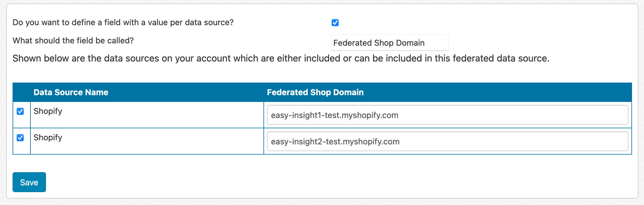Uncheck the first Shopify data source checkbox
This screenshot has width=644, height=205.
[x=20, y=111]
